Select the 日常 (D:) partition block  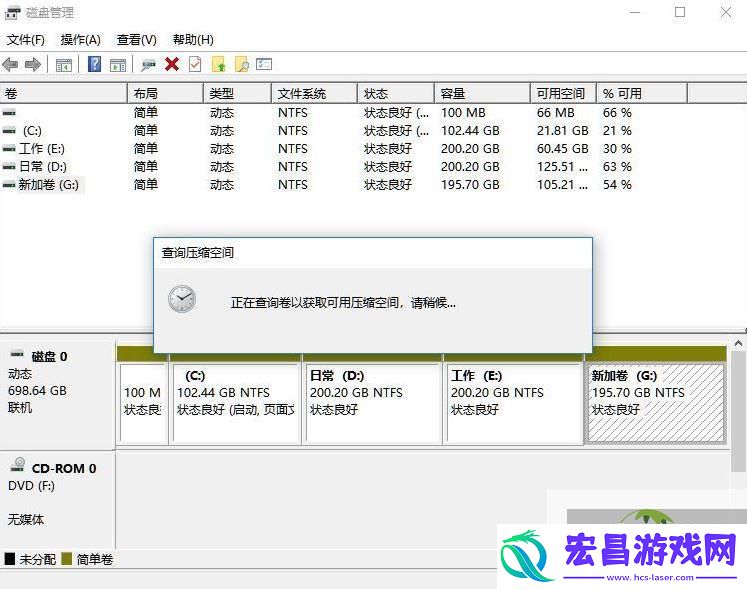pyautogui.click(x=373, y=403)
